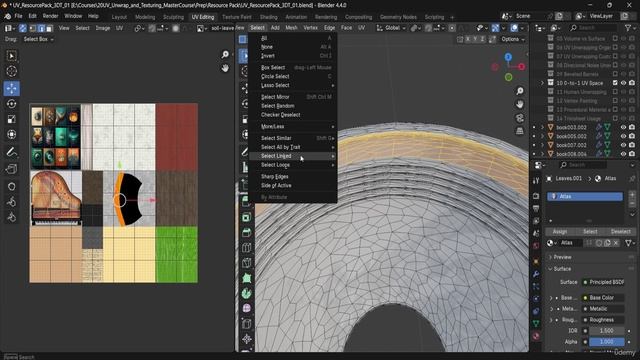Open the UV Editing workspace tab

pyautogui.click(x=203, y=17)
